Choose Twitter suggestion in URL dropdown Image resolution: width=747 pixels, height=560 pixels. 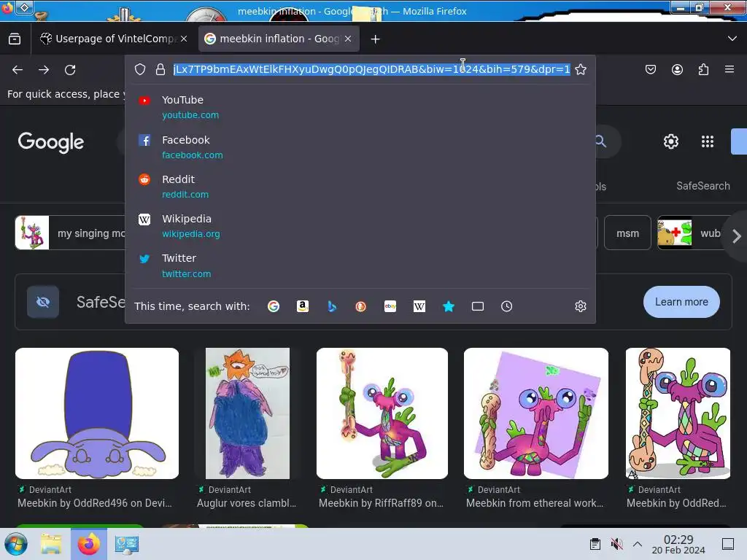(360, 265)
